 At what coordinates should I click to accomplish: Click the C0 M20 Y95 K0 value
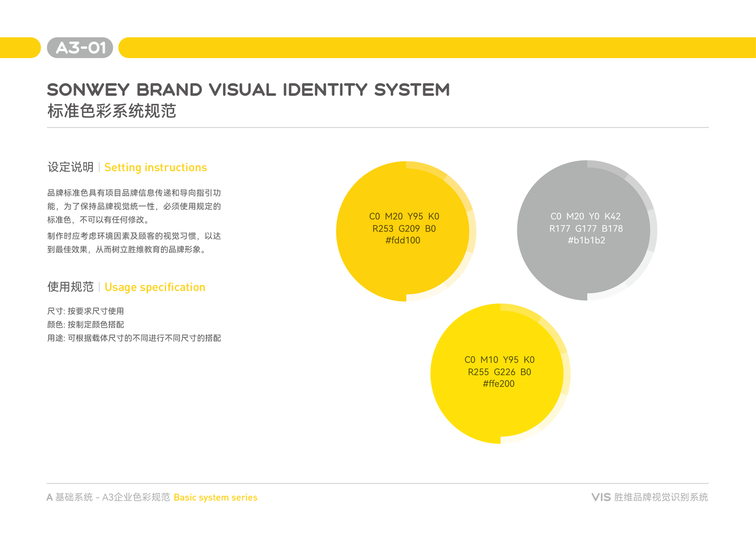404,217
